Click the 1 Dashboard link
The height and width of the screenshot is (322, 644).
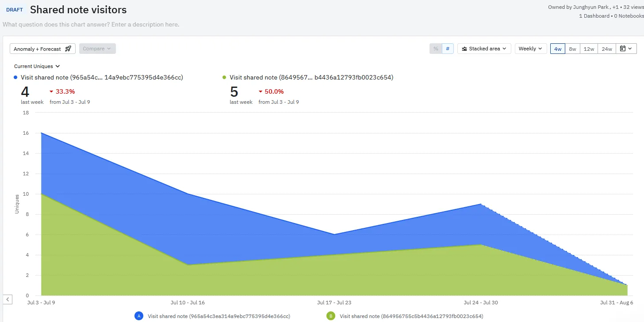coord(594,16)
